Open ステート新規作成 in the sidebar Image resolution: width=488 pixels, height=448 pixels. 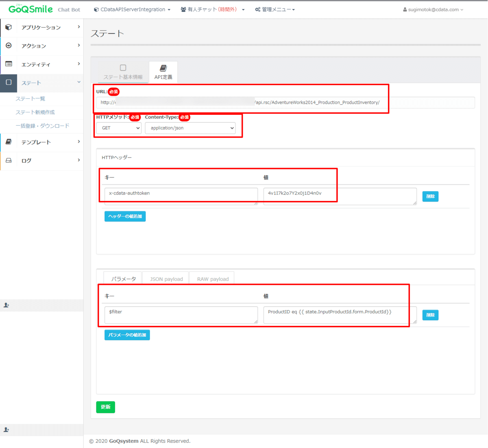[35, 112]
